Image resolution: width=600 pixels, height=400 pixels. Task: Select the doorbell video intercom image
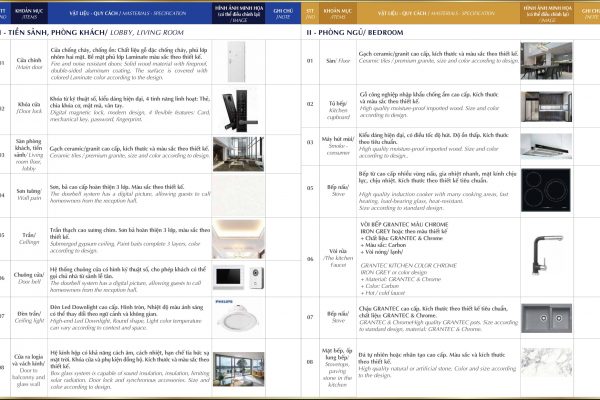[236, 273]
